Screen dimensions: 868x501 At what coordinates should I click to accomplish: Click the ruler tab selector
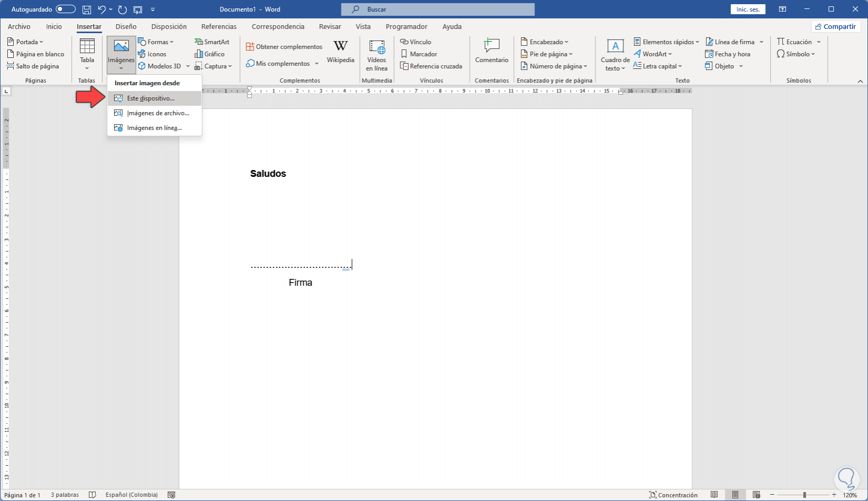pyautogui.click(x=6, y=92)
